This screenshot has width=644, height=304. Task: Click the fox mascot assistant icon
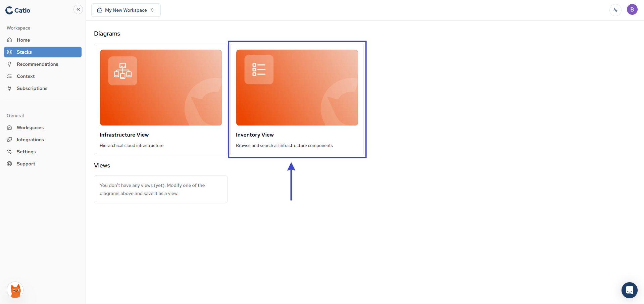15,290
